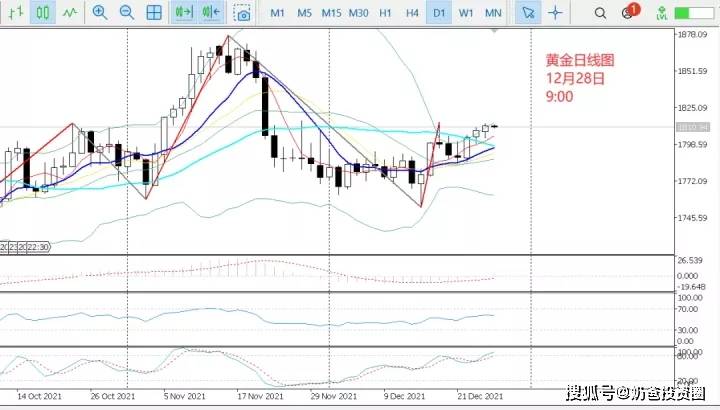Switch to bar chart display

tap(16, 12)
